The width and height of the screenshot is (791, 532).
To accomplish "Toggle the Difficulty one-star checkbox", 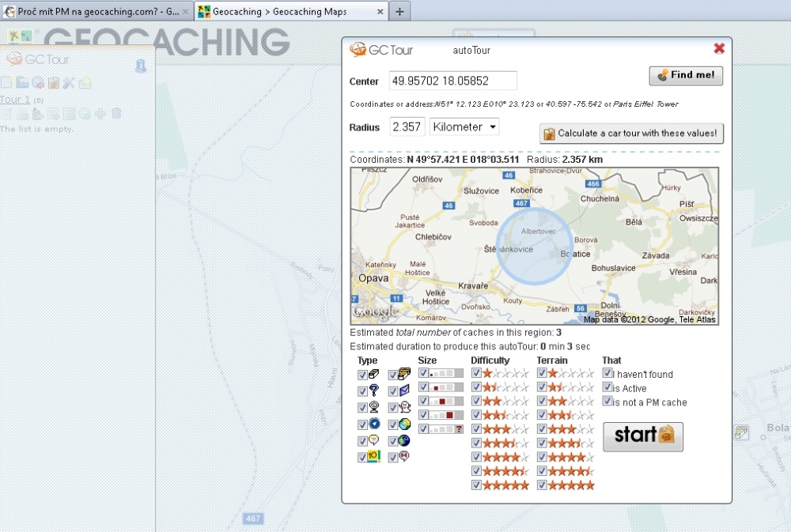I will [x=476, y=373].
